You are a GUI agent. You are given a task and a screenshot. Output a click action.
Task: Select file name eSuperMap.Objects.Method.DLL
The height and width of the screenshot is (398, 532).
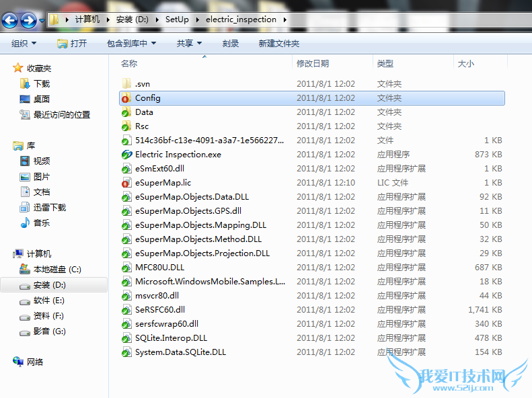point(198,239)
